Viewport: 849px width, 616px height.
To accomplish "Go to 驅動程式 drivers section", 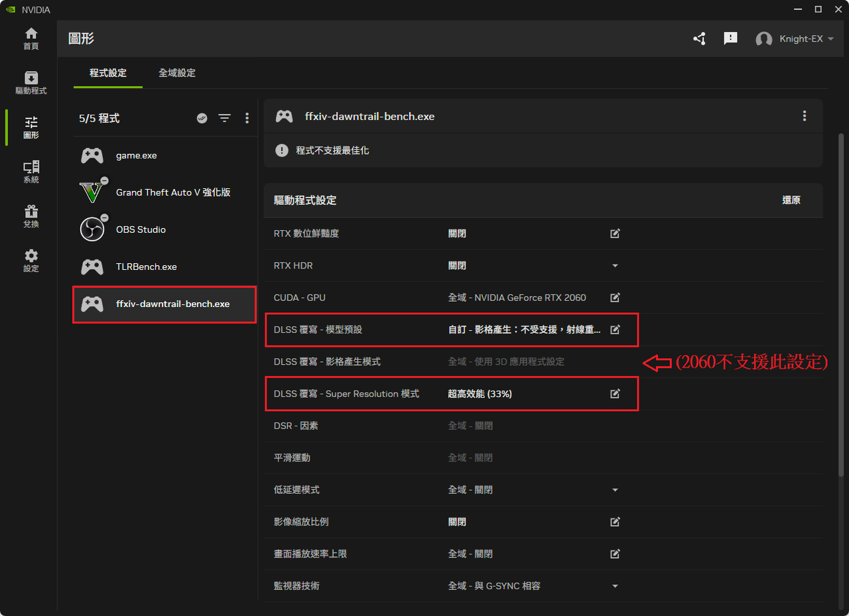I will [x=31, y=83].
